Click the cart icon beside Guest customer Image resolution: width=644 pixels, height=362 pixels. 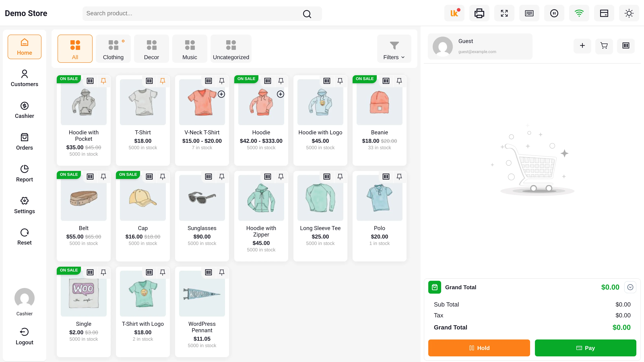[x=604, y=46]
